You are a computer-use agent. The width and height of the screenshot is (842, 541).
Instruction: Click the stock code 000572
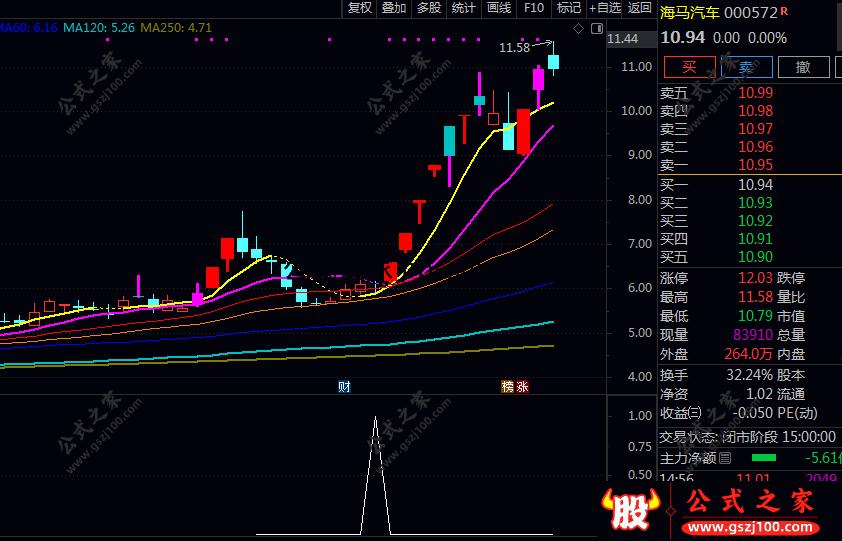click(751, 12)
